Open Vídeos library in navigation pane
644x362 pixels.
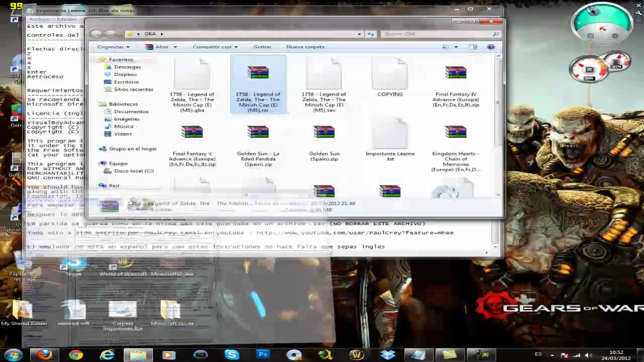click(x=123, y=134)
